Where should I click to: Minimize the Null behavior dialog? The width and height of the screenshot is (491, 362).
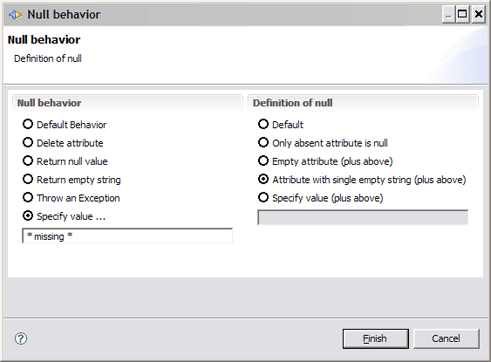tap(449, 15)
